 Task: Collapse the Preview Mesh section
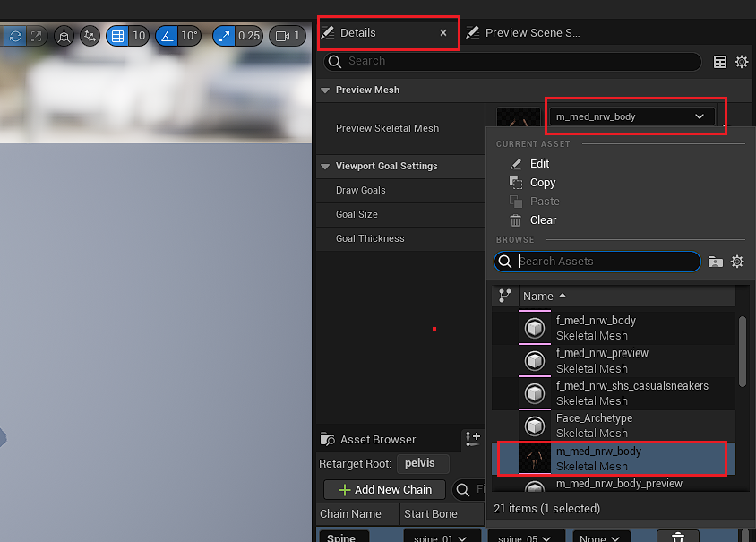(325, 90)
